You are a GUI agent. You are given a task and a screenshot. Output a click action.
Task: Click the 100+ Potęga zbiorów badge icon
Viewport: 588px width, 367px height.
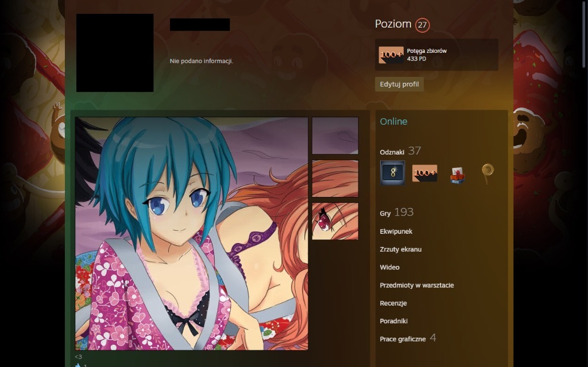(391, 55)
